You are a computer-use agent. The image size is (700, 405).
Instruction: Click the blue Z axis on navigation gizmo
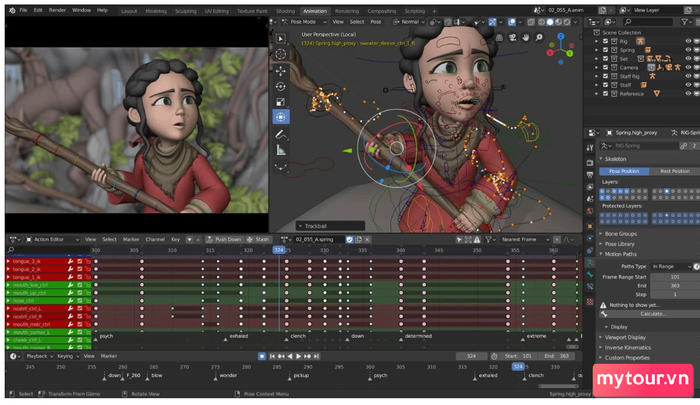[x=560, y=36]
